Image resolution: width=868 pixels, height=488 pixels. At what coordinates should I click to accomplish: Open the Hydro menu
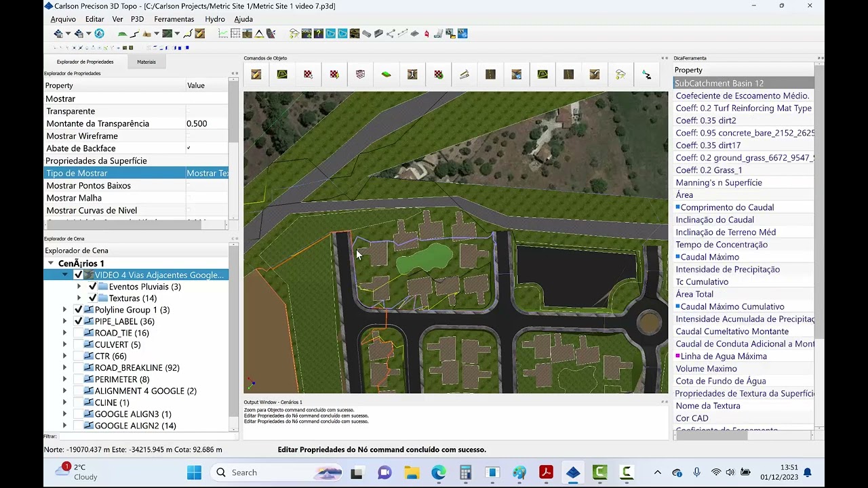click(x=215, y=19)
